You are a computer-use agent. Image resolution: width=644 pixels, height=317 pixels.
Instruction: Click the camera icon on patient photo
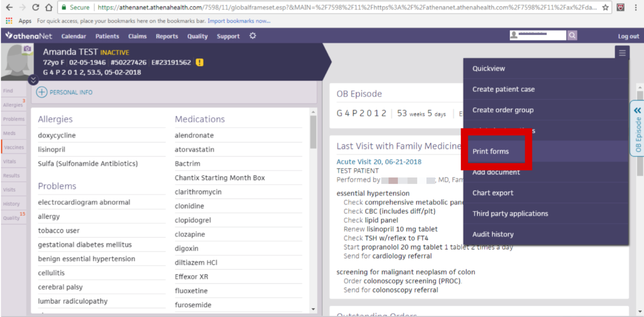(27, 49)
